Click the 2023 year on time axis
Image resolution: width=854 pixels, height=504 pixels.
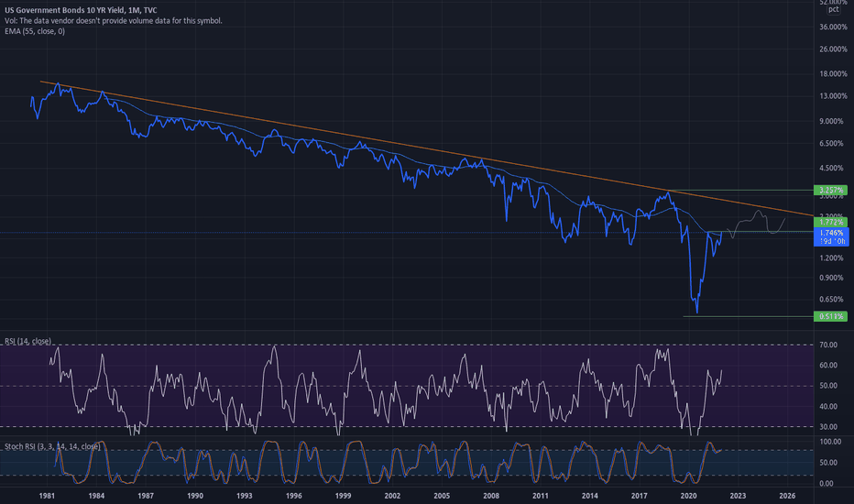pyautogui.click(x=738, y=496)
